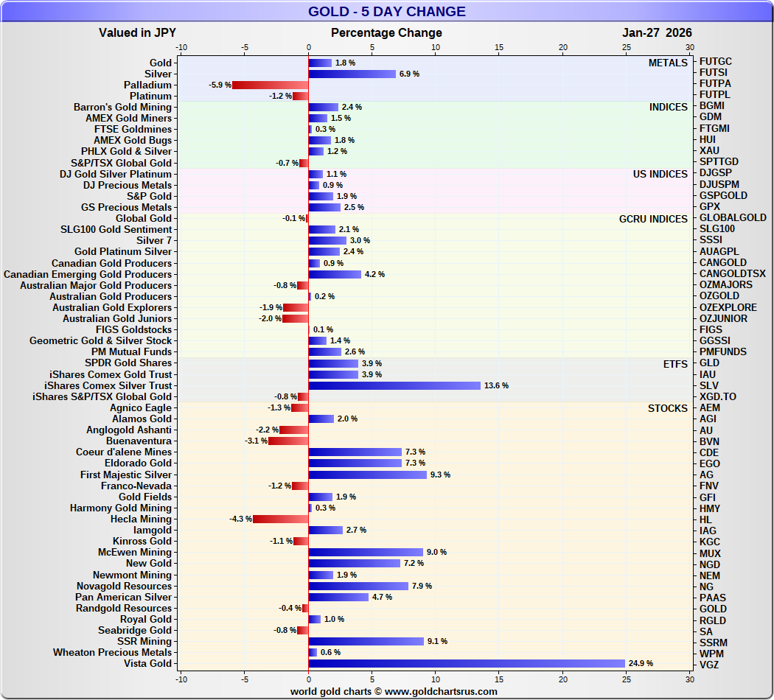Click the GCRU INDICES section heading
774x700 pixels.
click(653, 219)
